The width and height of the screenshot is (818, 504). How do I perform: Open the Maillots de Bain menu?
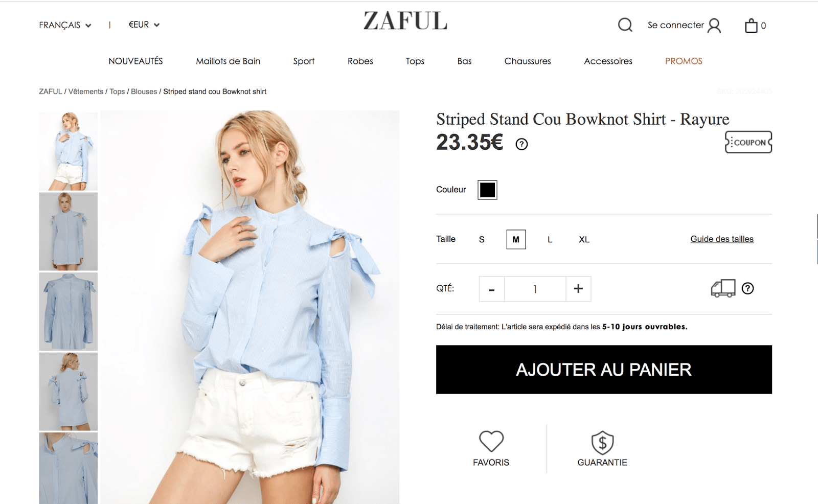(228, 61)
